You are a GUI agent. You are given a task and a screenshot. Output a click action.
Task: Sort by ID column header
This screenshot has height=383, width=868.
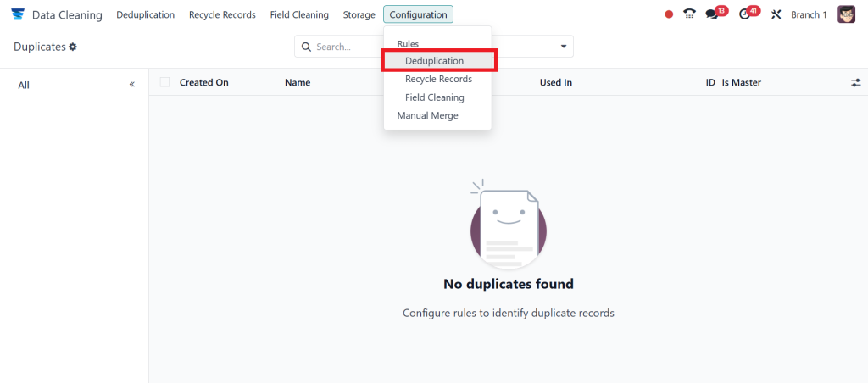(x=711, y=82)
